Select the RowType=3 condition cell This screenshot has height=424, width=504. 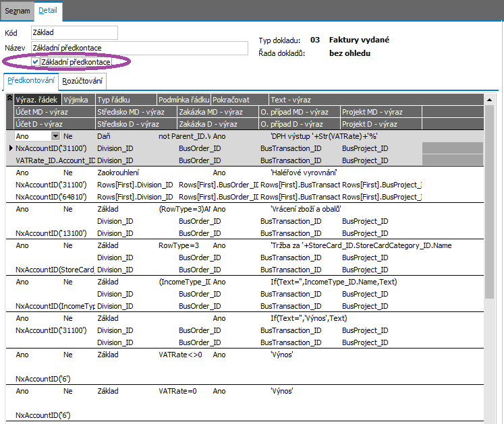pos(179,245)
